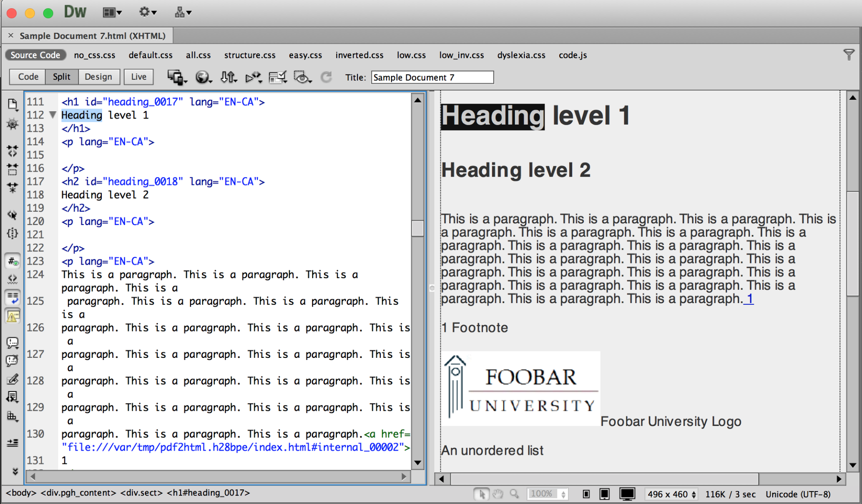Click the Apply Comment speech-bubble icon

pos(13,343)
